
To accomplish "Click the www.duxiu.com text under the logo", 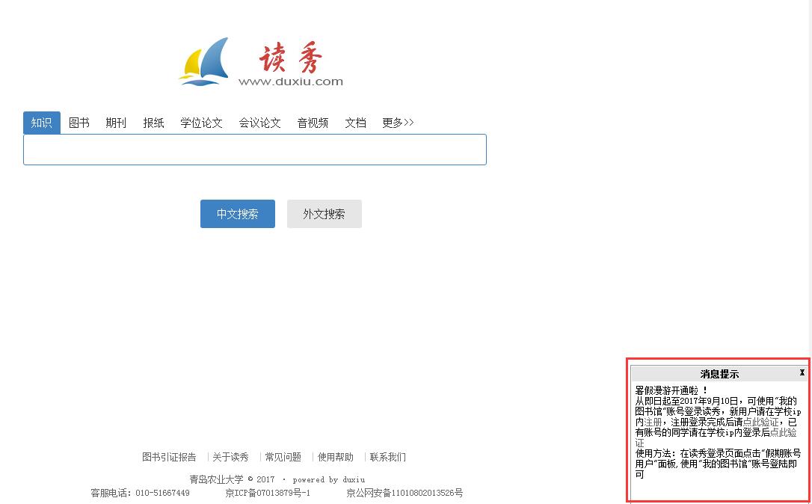I will click(291, 82).
